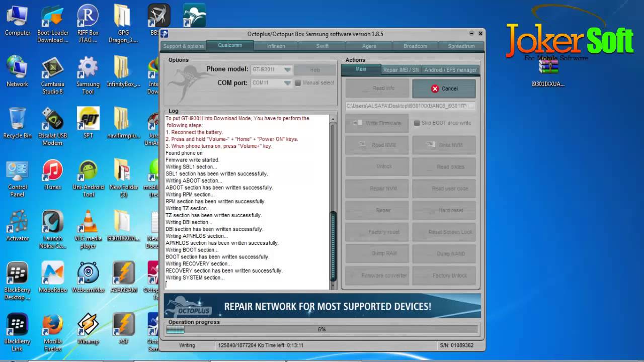The width and height of the screenshot is (644, 362).
Task: Click the Hard reset button
Action: point(444,210)
